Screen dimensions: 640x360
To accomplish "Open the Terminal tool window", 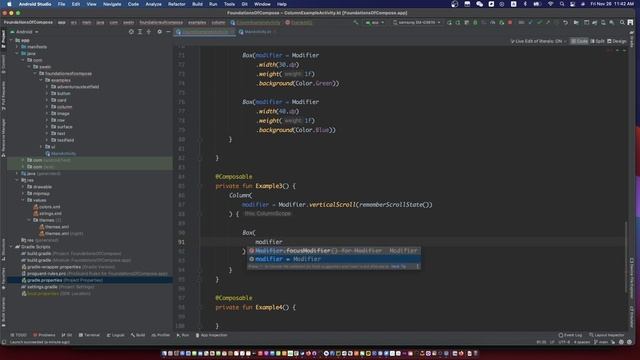I will (x=89, y=335).
